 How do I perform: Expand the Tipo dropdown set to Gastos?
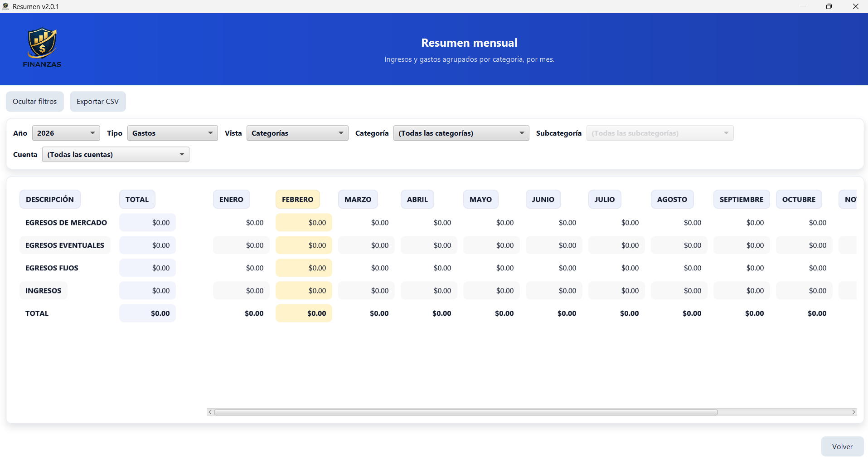(x=172, y=133)
